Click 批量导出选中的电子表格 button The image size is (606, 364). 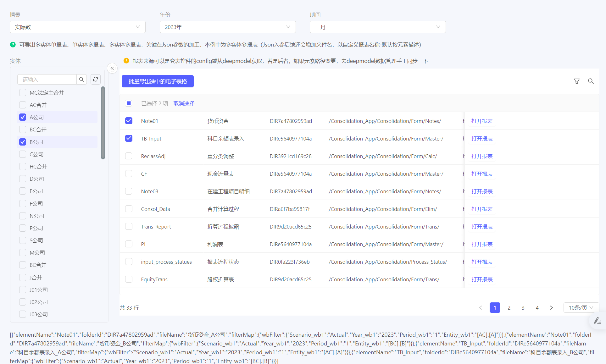[x=158, y=81]
